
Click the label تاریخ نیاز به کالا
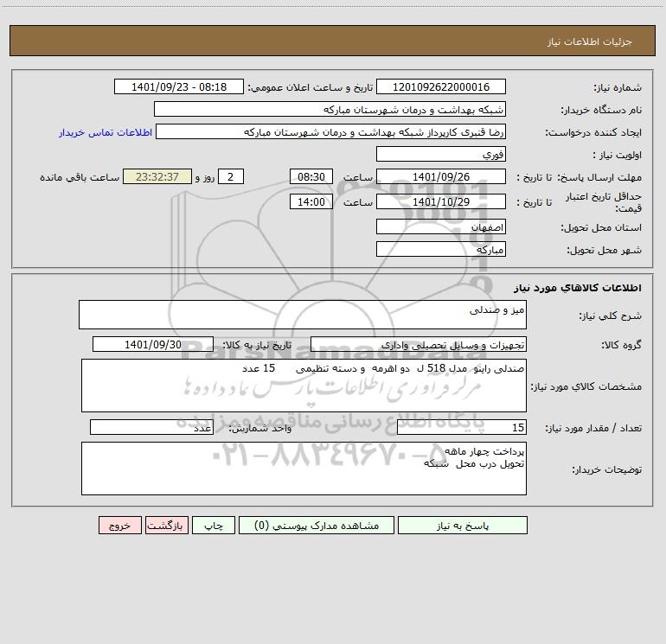[x=258, y=345]
